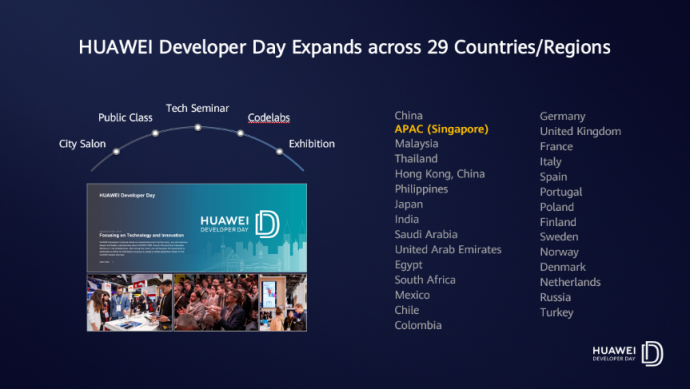The image size is (690, 389).
Task: Select the Tech Seminar dot on the arc
Action: [x=198, y=127]
